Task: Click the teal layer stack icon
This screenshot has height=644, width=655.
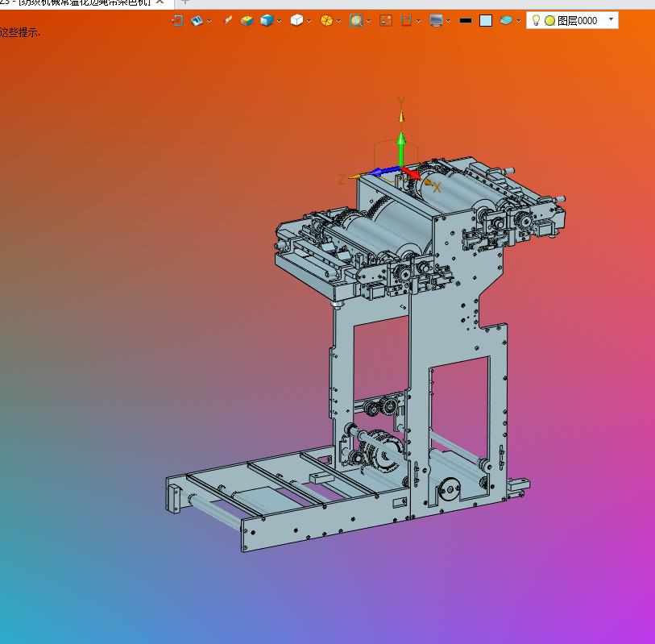Action: click(506, 20)
